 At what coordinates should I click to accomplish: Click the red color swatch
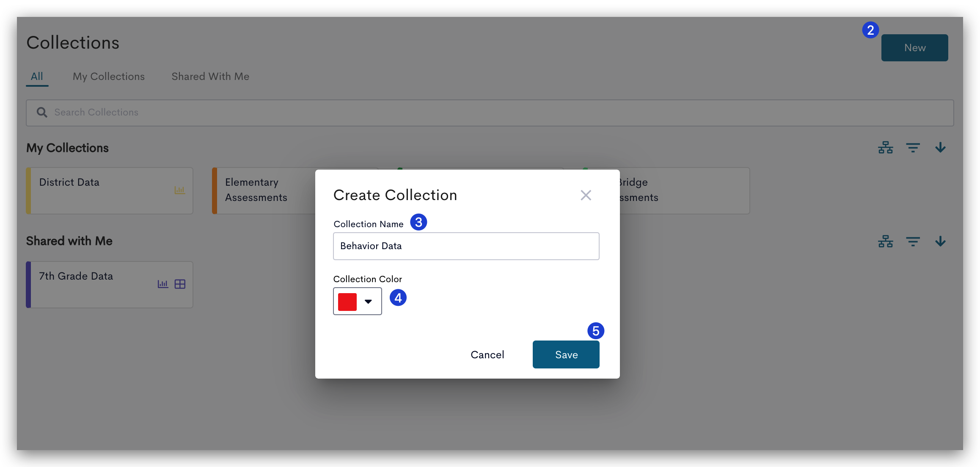pos(347,302)
